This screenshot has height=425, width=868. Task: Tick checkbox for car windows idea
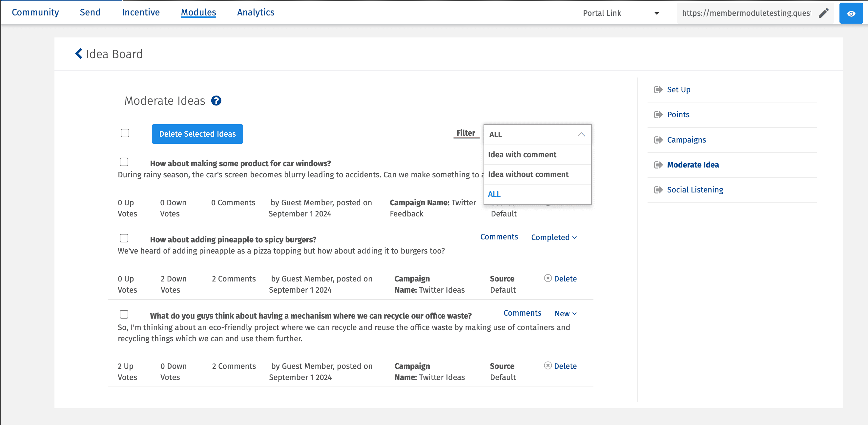(124, 162)
